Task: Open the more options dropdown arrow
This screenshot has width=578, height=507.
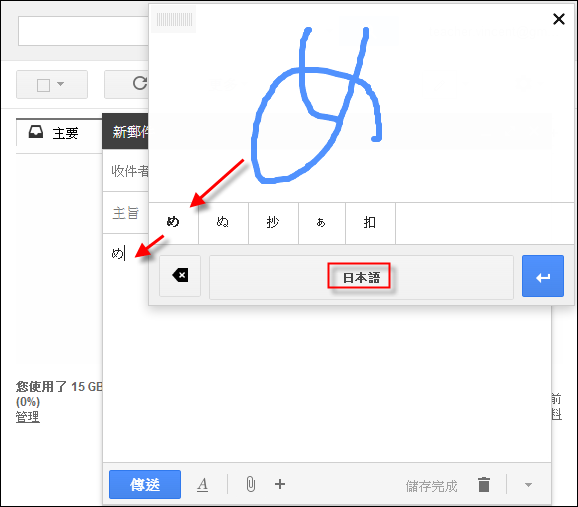Action: click(x=528, y=485)
